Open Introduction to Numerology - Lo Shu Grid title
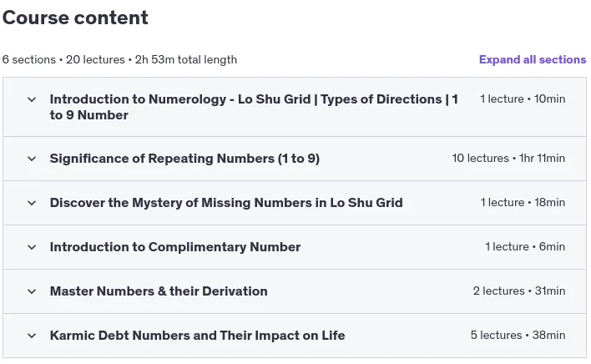This screenshot has height=364, width=591. click(x=254, y=107)
